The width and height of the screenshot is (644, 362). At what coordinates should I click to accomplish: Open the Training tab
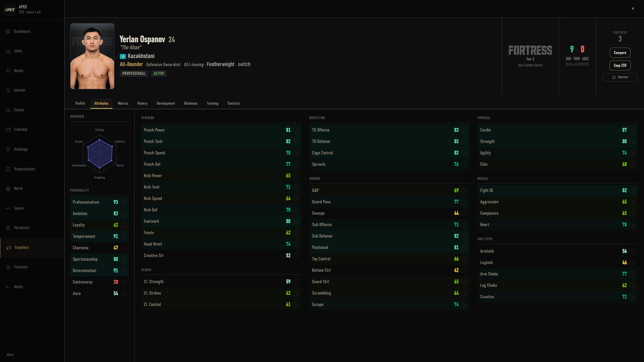click(x=213, y=103)
